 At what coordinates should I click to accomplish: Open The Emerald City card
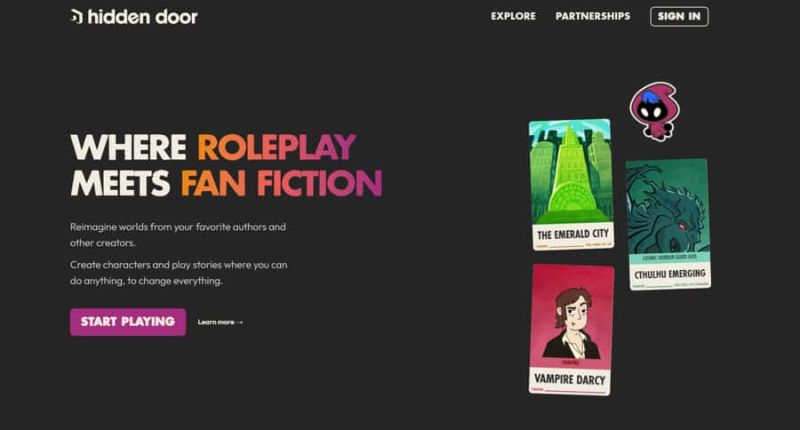(571, 185)
